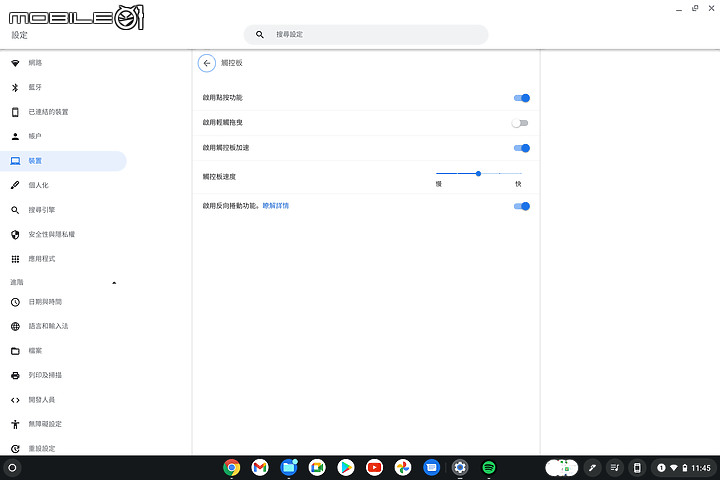Open the stylus tools tray icon
Screen dimensions: 720x480
coord(592,468)
